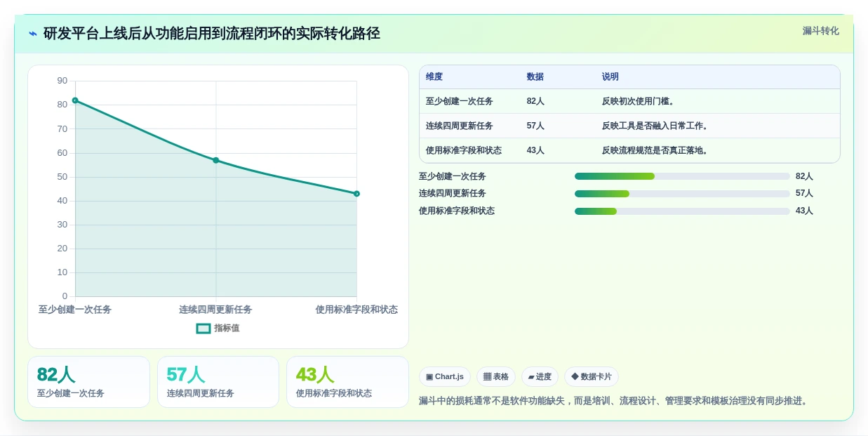Viewport: 868px width, 436px height.
Task: Click the progress bar showing 57人
Action: [682, 193]
